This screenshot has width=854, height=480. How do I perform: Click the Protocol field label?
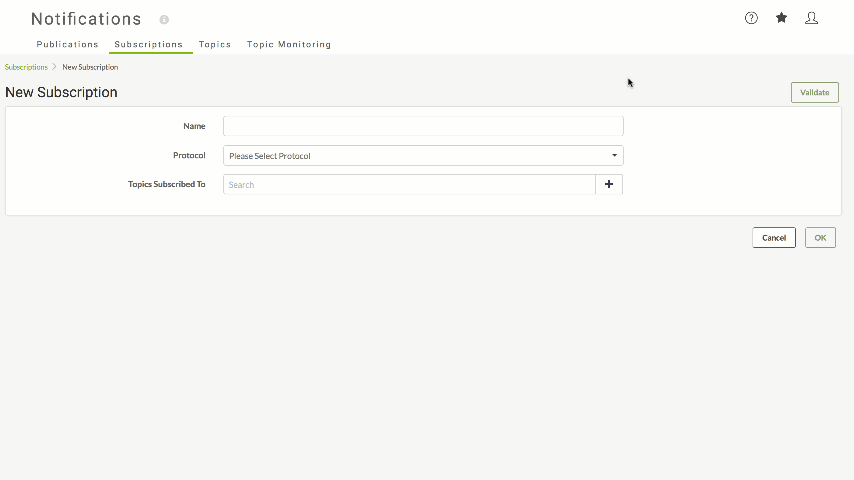pyautogui.click(x=189, y=155)
